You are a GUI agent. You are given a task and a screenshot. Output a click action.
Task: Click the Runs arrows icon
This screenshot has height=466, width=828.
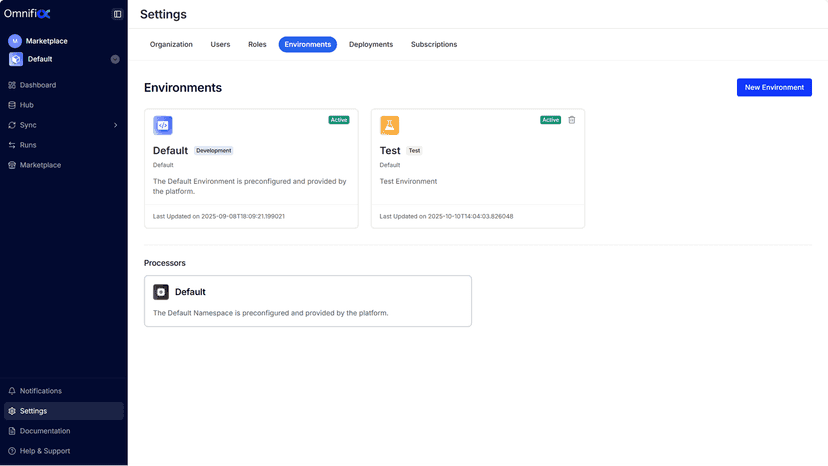(x=12, y=145)
